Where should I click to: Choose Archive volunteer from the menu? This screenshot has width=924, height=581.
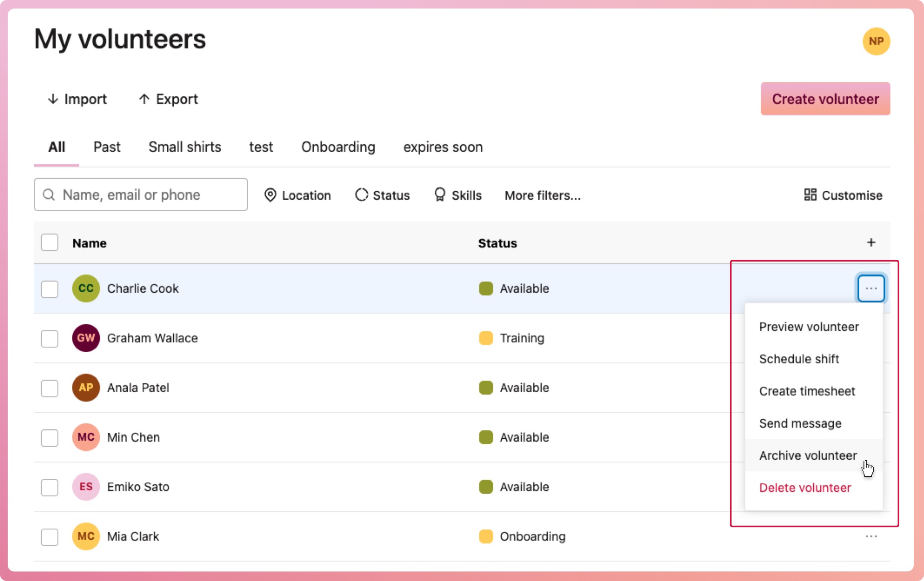808,455
